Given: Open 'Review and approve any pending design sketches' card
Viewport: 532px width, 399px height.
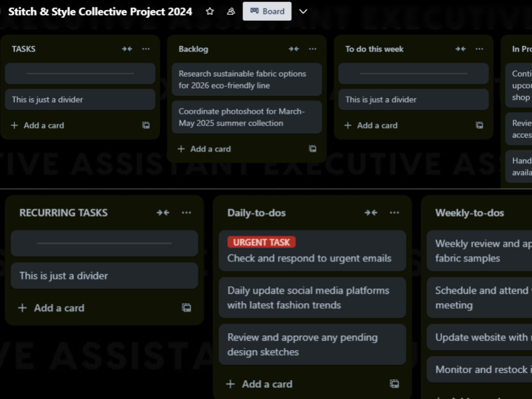Looking at the screenshot, I should (x=312, y=344).
